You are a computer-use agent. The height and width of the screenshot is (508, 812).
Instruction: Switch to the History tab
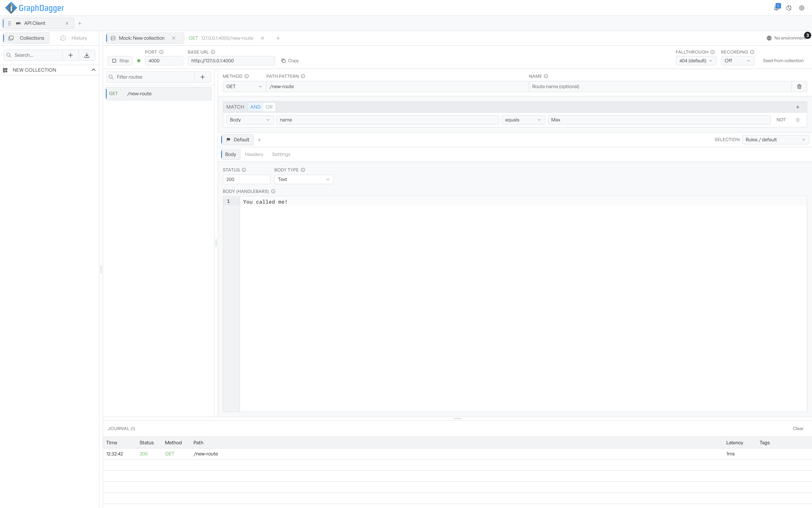(x=74, y=38)
